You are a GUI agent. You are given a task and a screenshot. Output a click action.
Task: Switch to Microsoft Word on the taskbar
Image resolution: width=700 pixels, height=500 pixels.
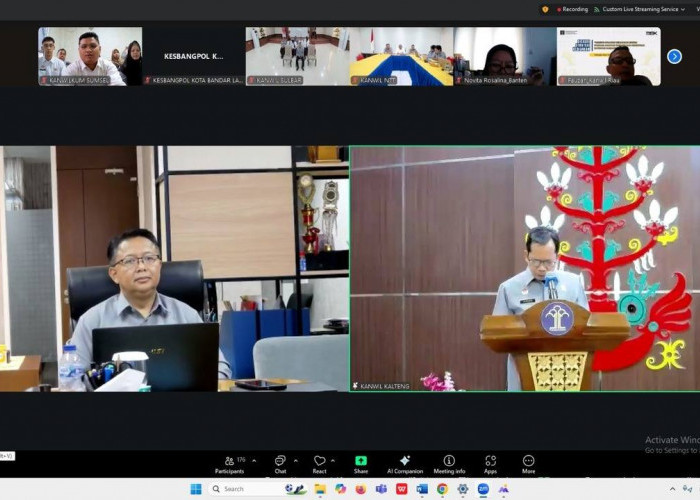(x=422, y=489)
